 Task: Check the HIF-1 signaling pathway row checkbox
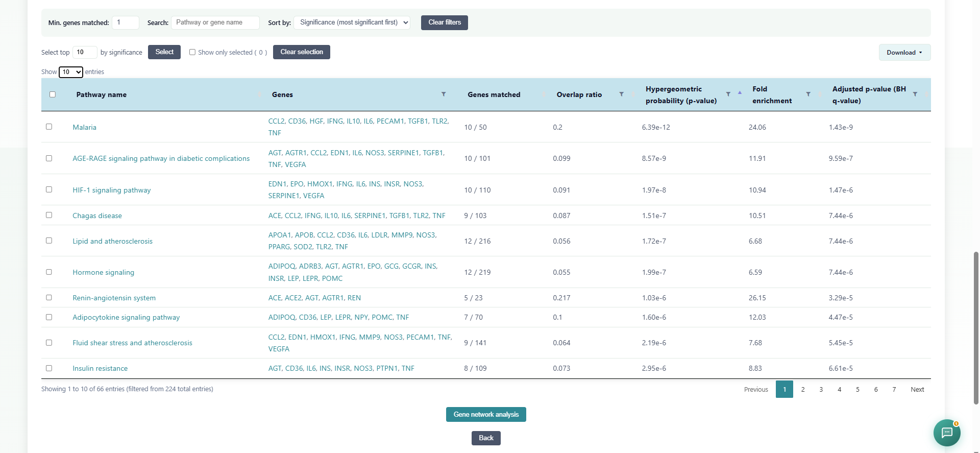click(49, 189)
